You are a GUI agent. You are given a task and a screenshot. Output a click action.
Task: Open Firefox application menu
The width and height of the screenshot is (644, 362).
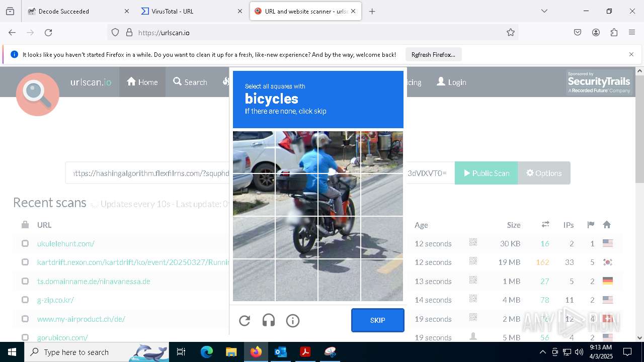[632, 33]
